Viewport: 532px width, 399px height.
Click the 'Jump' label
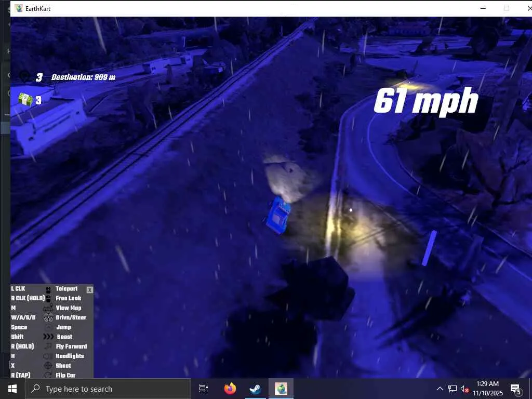pyautogui.click(x=64, y=327)
